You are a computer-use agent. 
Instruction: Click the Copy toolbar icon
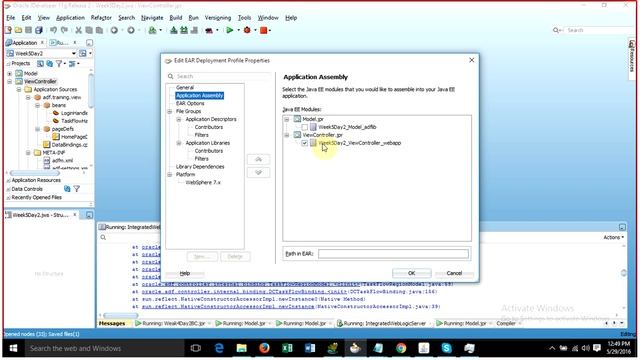click(x=89, y=30)
